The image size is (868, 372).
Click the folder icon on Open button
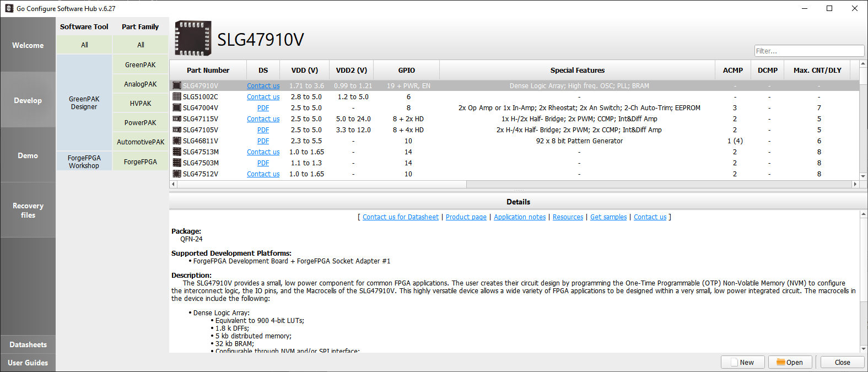click(780, 362)
